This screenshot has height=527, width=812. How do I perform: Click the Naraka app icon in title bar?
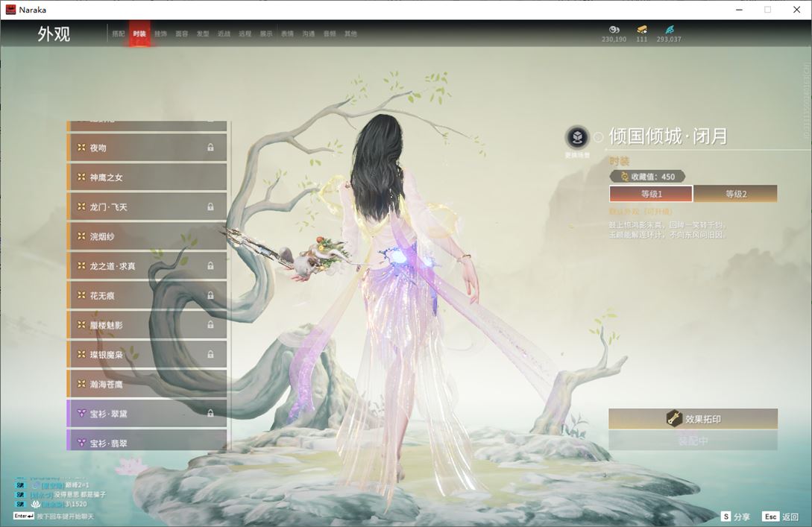[10, 10]
